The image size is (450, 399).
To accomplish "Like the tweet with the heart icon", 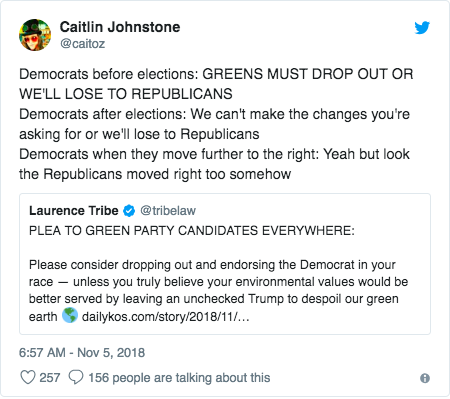I will tap(28, 377).
